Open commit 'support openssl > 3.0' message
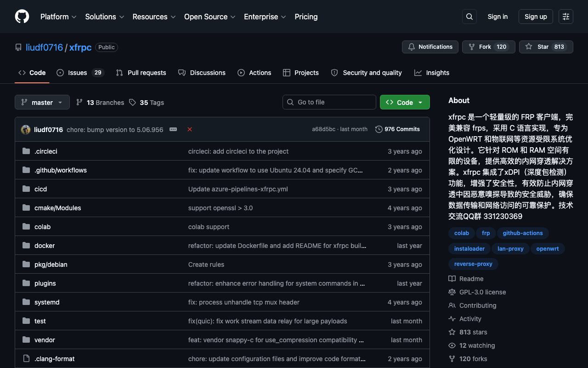 coord(220,208)
